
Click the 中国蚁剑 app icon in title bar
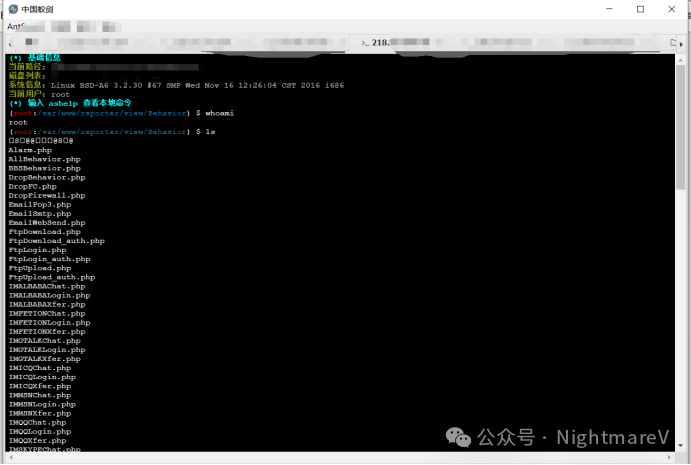[x=13, y=9]
